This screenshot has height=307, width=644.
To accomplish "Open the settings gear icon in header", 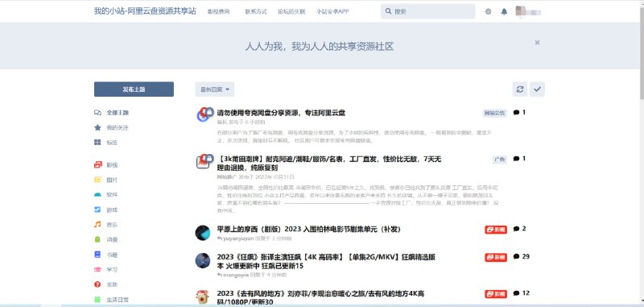I will [x=488, y=11].
